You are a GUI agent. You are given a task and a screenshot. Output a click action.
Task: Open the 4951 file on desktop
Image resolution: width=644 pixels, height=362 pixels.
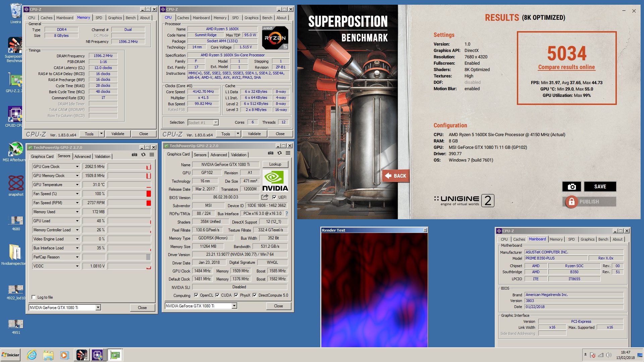(x=16, y=326)
